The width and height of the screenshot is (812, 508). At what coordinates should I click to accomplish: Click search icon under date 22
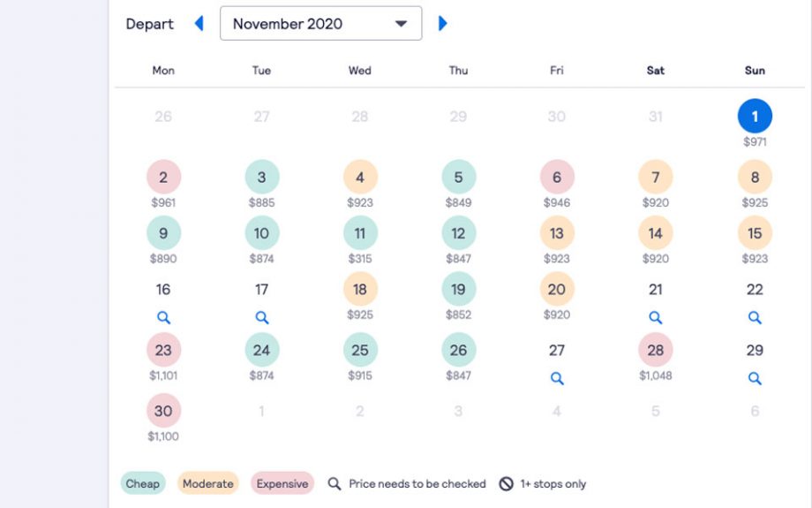(x=755, y=317)
